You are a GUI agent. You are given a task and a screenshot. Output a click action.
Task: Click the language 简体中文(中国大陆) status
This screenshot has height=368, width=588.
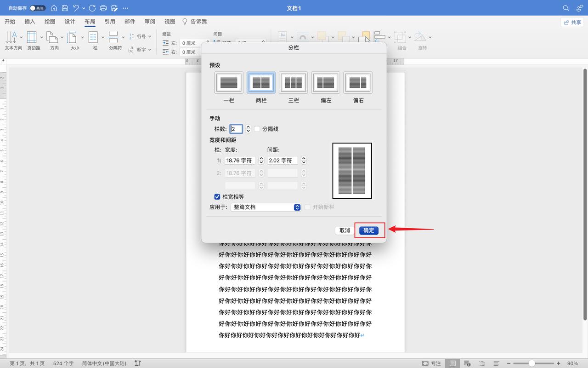tap(104, 363)
